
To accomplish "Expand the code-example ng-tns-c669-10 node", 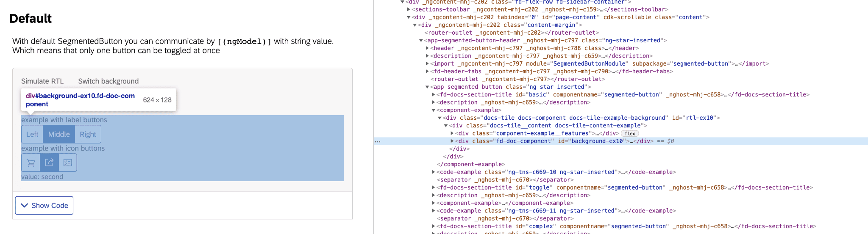I will [434, 172].
